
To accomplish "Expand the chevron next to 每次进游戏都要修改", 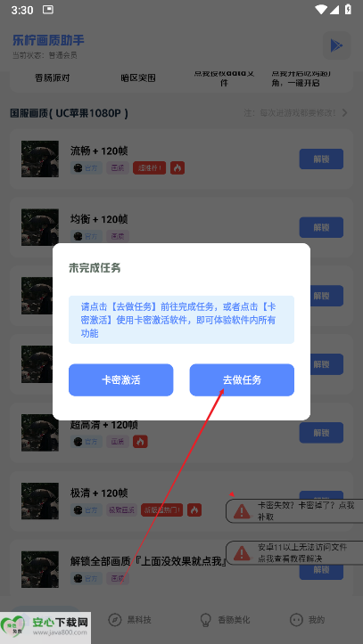I will pyautogui.click(x=344, y=113).
